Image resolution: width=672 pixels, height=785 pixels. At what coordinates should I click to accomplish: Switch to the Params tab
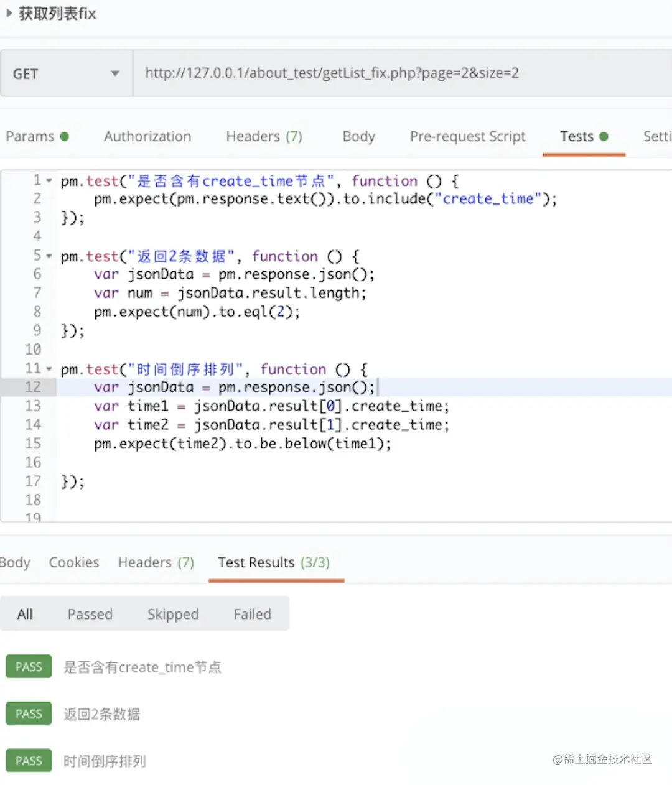37,136
